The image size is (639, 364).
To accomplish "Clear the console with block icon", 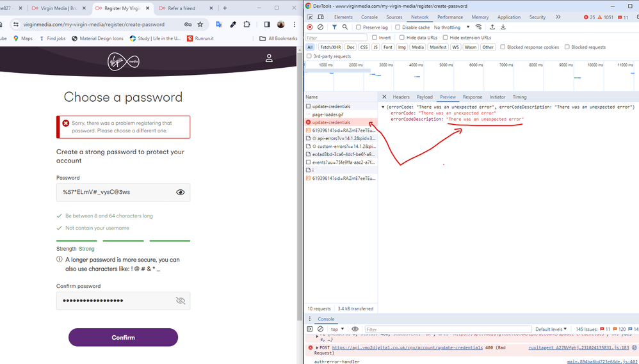I will coord(320,329).
